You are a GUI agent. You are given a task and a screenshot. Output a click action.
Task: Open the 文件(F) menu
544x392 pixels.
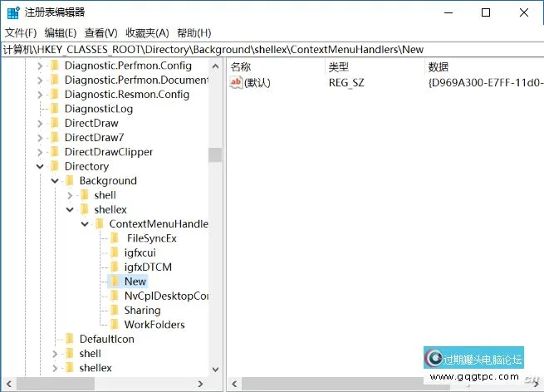coord(21,33)
